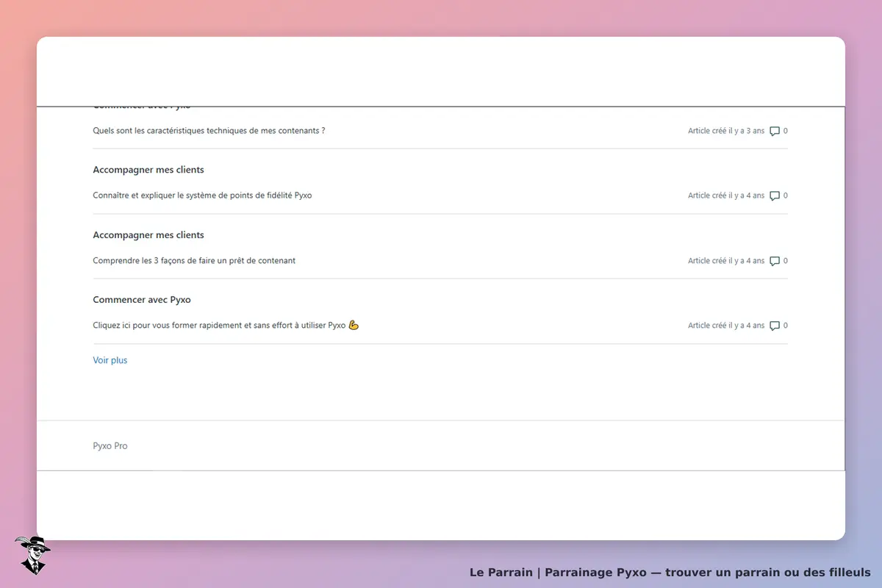Open article 'Quels sont les caractéristiques techniques de mes contenants ?'
Image resolution: width=882 pixels, height=588 pixels.
pos(209,131)
